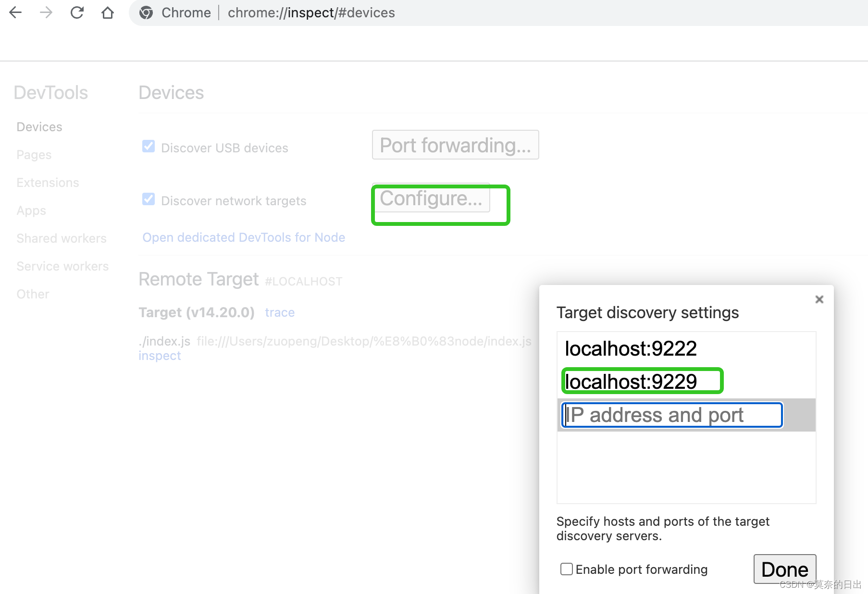Image resolution: width=868 pixels, height=594 pixels.
Task: Toggle Discover network targets checkbox
Action: coord(149,199)
